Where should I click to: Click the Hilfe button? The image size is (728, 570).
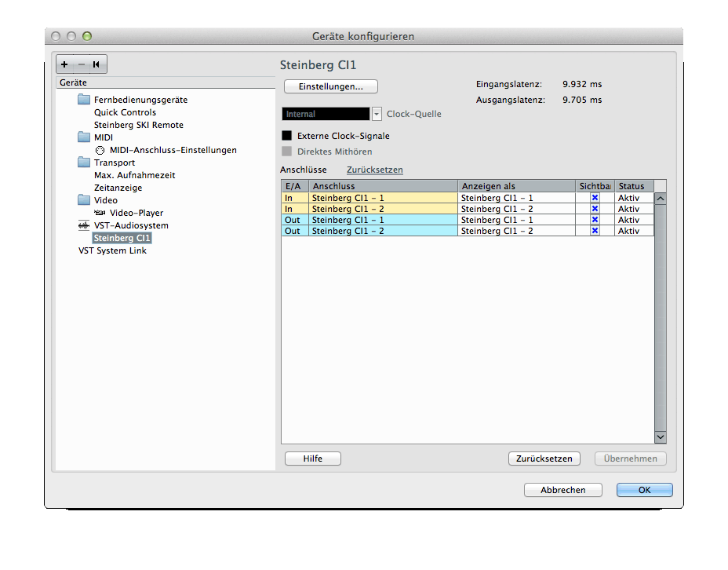point(313,459)
